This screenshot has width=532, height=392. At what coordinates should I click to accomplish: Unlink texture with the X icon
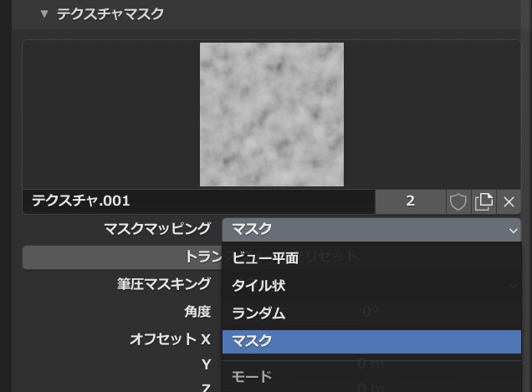(x=509, y=201)
